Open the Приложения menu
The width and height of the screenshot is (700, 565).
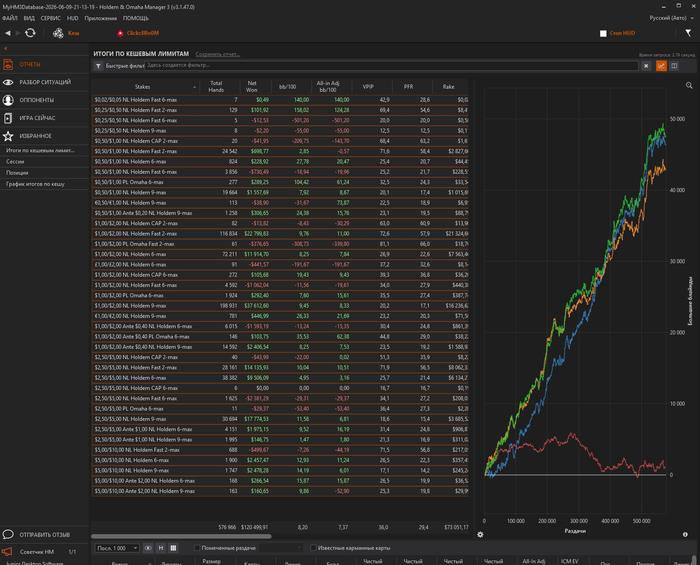point(100,18)
